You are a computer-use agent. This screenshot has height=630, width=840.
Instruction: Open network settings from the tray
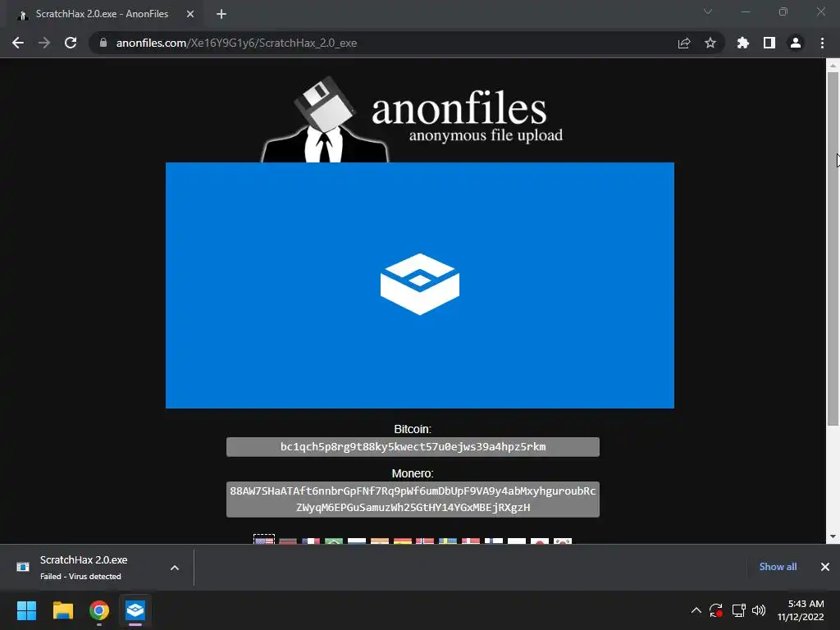[739, 610]
